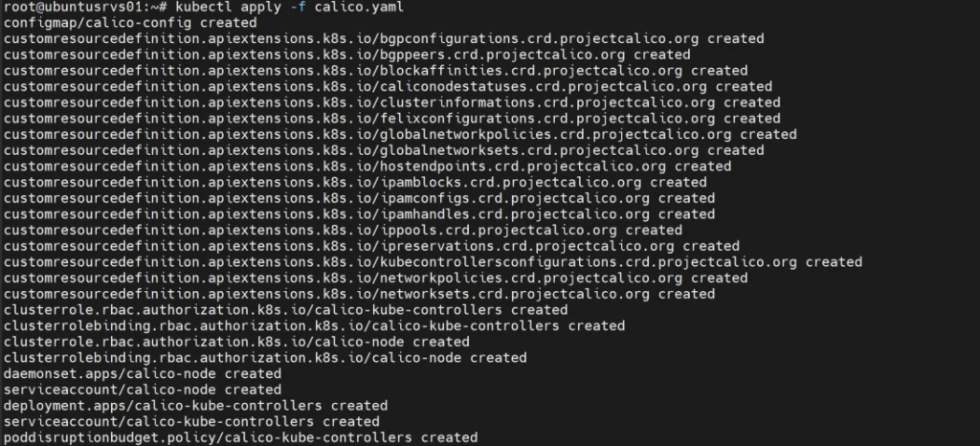Select the deployment.apps/calico-kube-controllers line
Viewport: 980px width, 446px height.
pyautogui.click(x=195, y=406)
